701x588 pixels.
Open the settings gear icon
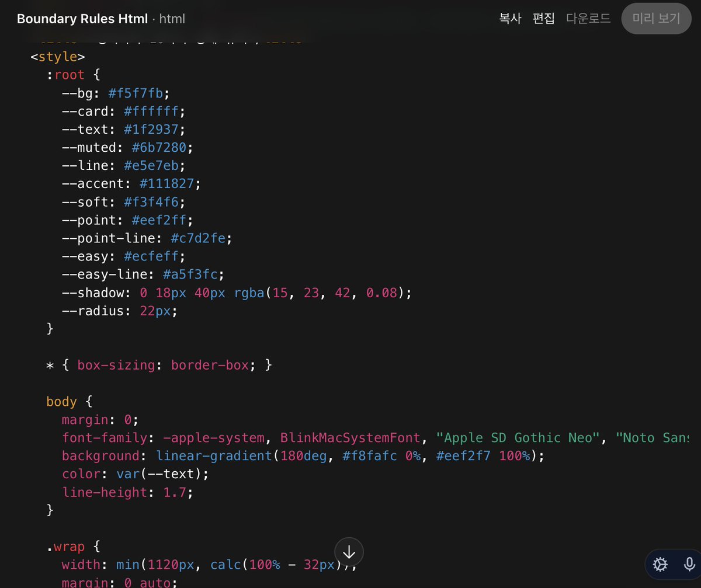(660, 564)
